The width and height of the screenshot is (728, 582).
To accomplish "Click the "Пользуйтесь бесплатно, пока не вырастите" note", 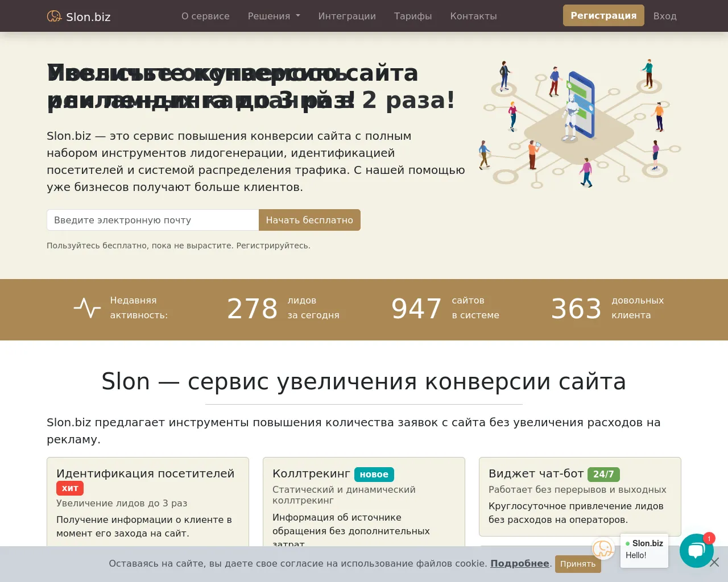I will [179, 246].
